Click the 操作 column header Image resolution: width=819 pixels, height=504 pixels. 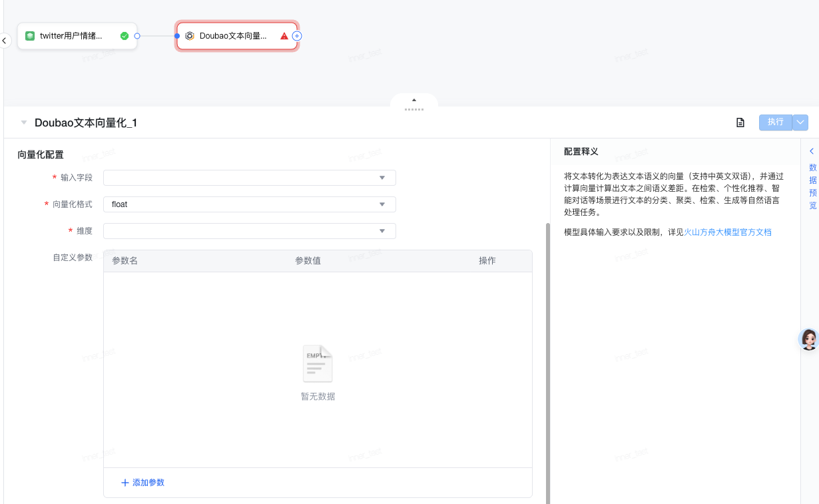[487, 261]
